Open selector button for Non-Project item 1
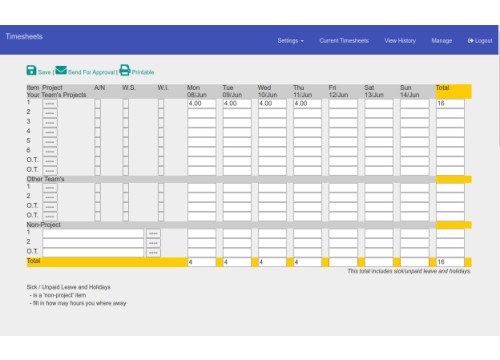The image size is (500, 360). click(x=153, y=234)
